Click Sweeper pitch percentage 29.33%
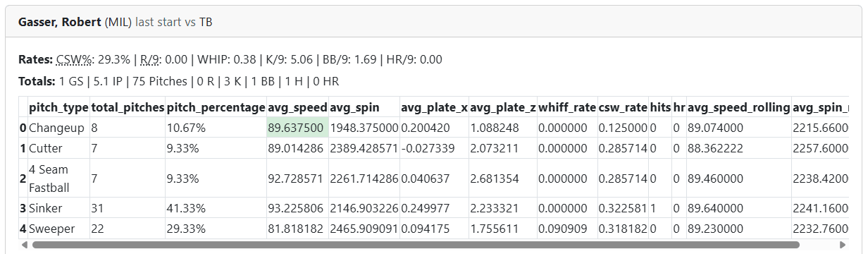Image resolution: width=868 pixels, height=254 pixels. click(x=216, y=229)
